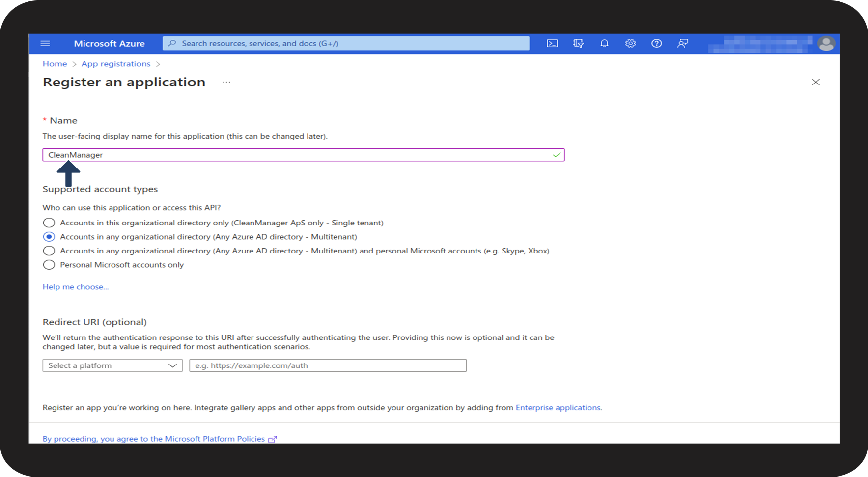Launch Cloud Shell from the top bar
This screenshot has height=477, width=868.
[x=552, y=44]
